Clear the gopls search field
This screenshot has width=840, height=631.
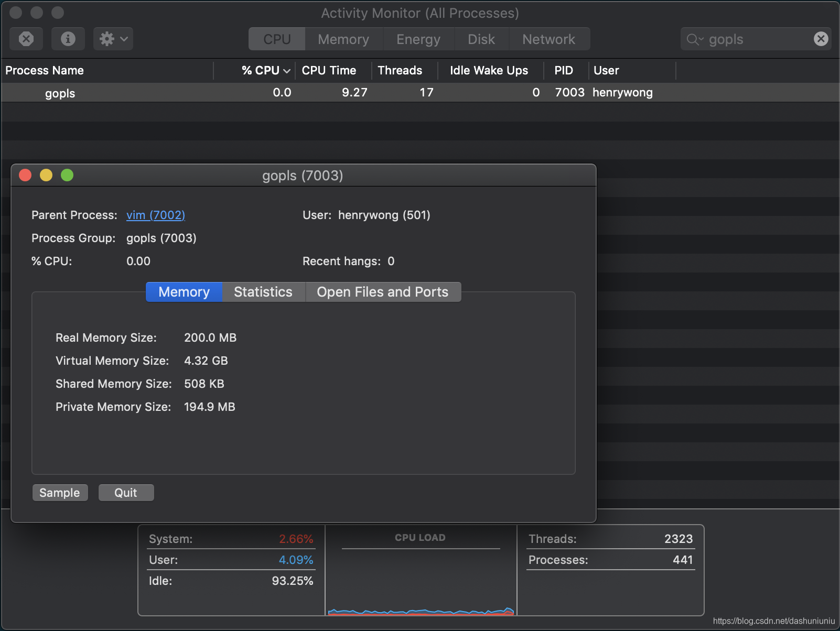821,39
